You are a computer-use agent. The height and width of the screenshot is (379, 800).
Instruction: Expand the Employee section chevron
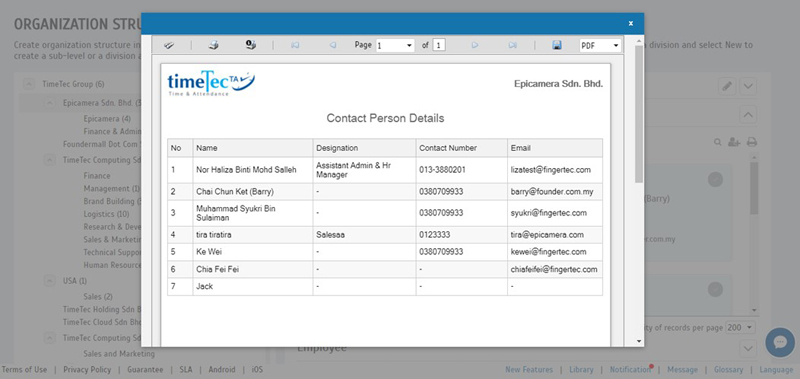click(x=748, y=349)
